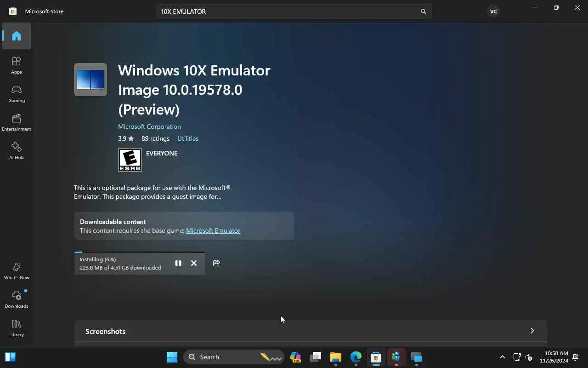Click the Microsoft Store logo in title bar
Screen dimensions: 588x368
point(13,11)
